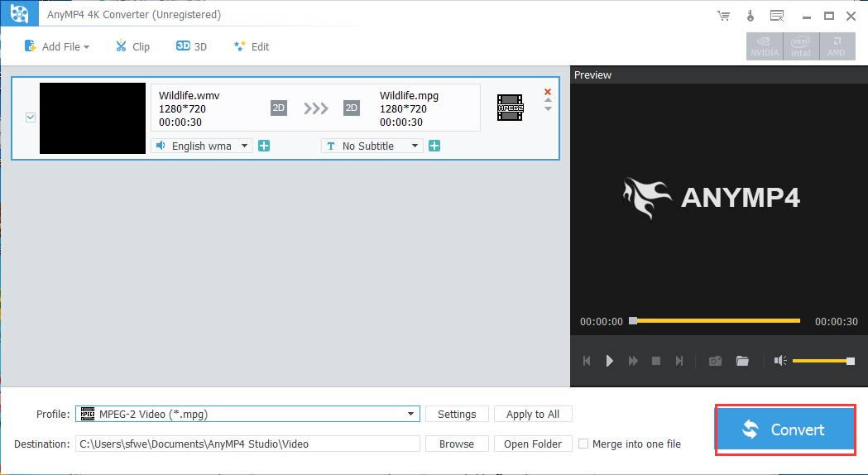
Task: Jump to previous frame in preview
Action: click(x=587, y=361)
